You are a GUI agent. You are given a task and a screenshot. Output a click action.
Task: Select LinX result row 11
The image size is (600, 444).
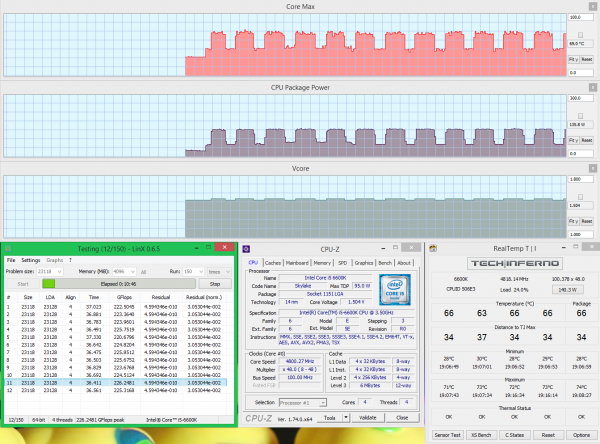[116, 383]
